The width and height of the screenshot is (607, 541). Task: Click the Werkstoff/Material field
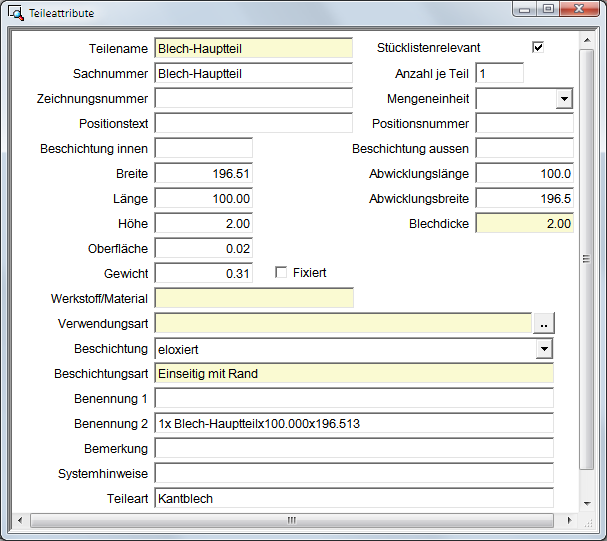click(253, 298)
